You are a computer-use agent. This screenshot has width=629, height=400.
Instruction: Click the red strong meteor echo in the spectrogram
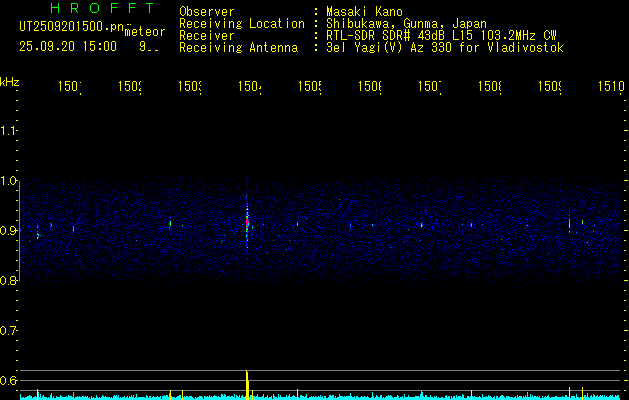248,223
